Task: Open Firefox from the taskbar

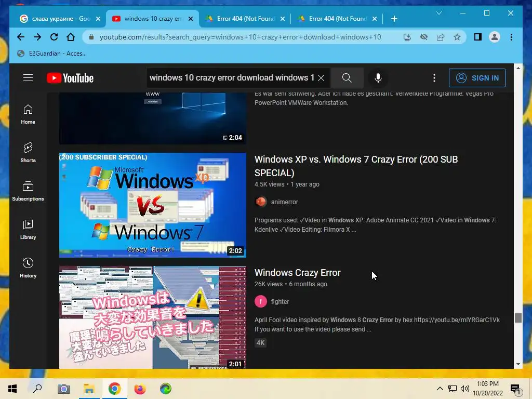Action: click(x=140, y=389)
